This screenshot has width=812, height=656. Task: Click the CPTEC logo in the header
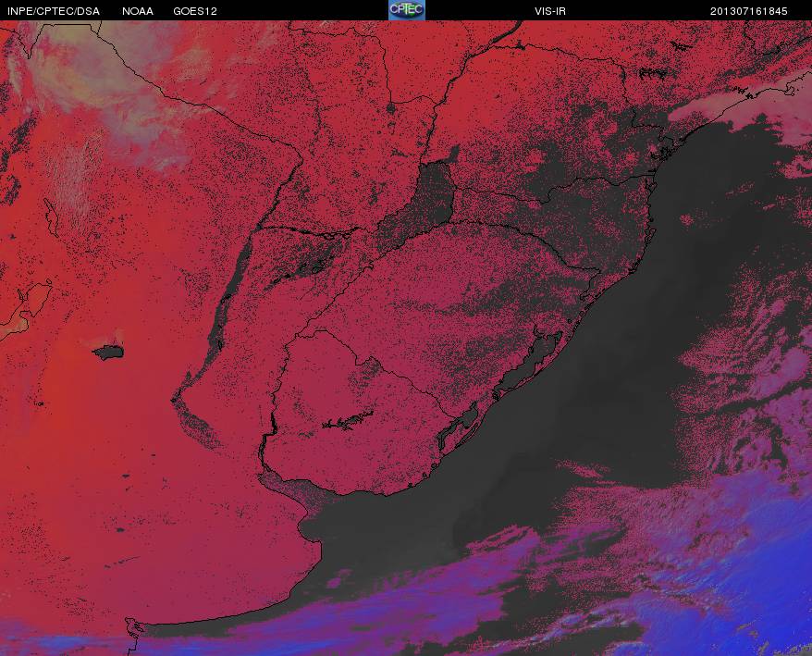coord(407,10)
